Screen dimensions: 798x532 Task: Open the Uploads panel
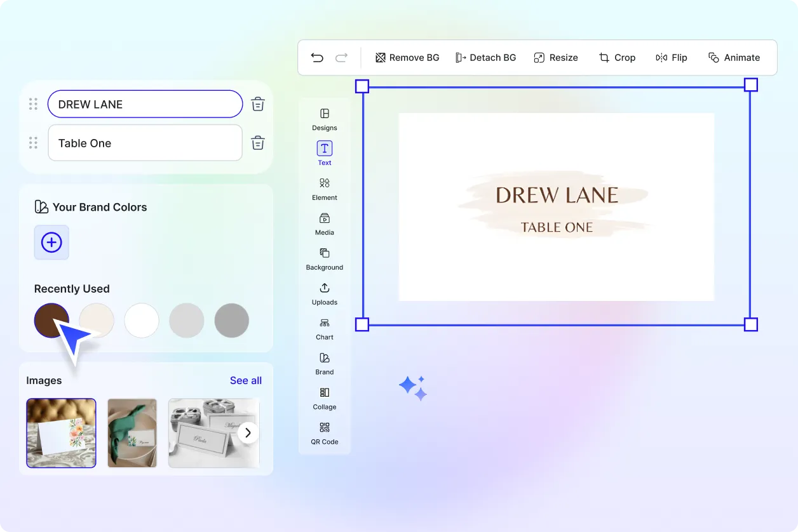(x=325, y=293)
